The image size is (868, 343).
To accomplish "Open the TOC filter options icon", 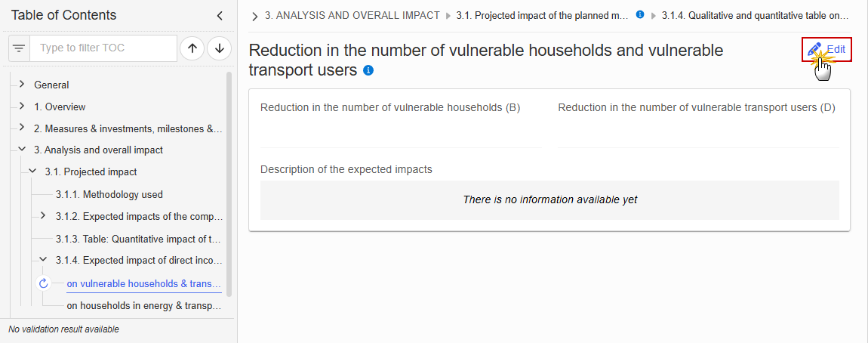I will [x=19, y=48].
